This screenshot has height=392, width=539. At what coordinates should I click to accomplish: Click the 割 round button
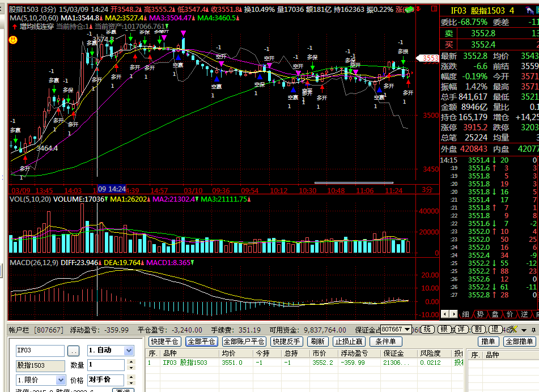coord(478,329)
